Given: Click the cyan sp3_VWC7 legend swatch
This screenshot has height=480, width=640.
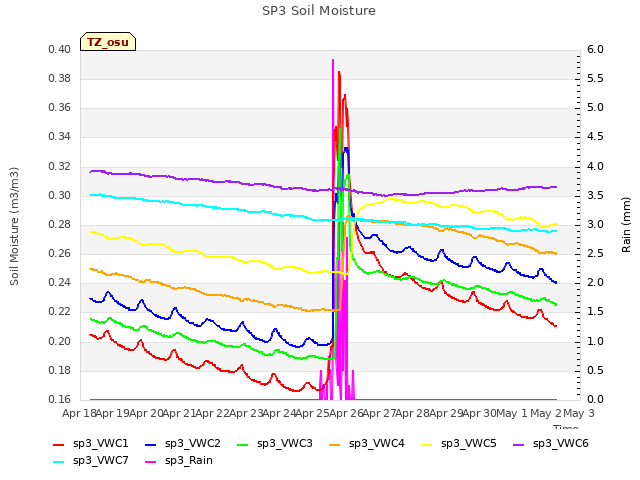Looking at the screenshot, I should click(59, 462).
